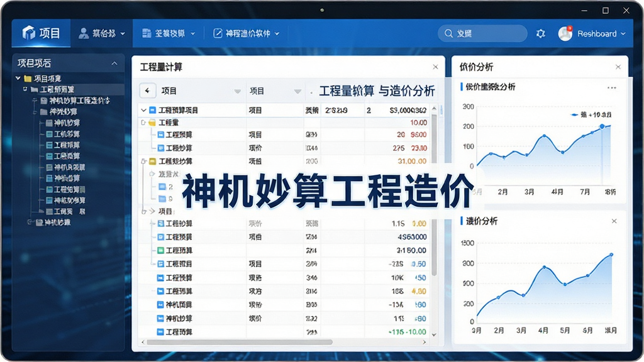Open the second top toolbar menu

click(x=169, y=33)
